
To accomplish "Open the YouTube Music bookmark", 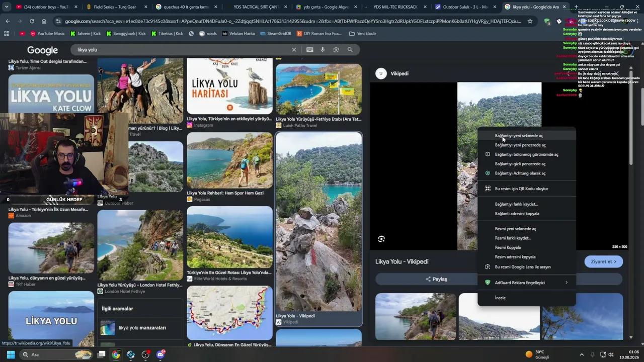I will (48, 34).
